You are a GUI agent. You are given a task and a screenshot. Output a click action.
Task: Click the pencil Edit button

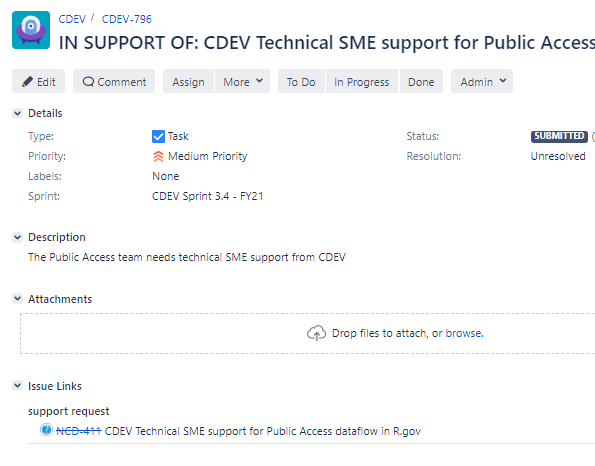(38, 81)
